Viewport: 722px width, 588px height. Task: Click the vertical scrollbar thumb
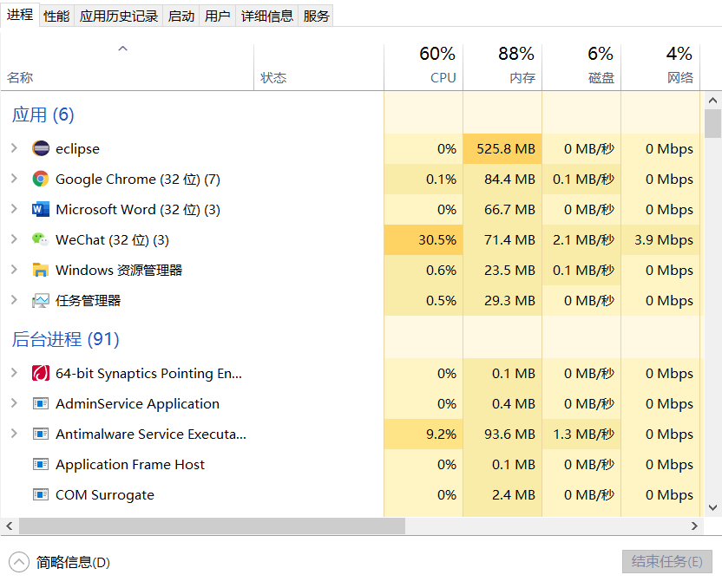tap(712, 124)
